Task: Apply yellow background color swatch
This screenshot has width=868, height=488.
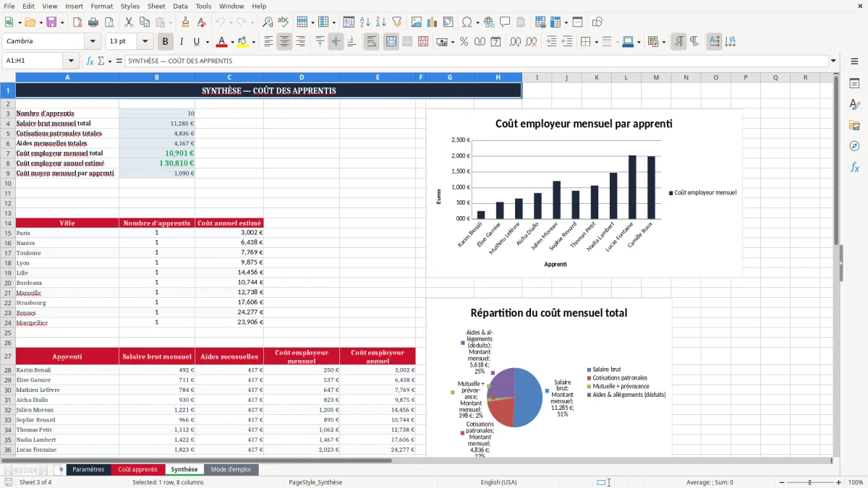Action: pos(243,42)
